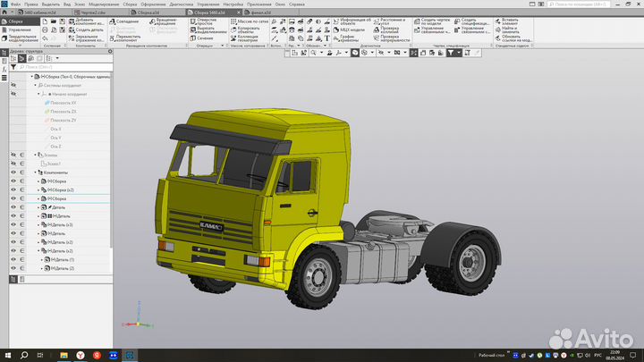Toggle visibility eye for Компоненты row
This screenshot has width=644, height=362.
(x=13, y=172)
